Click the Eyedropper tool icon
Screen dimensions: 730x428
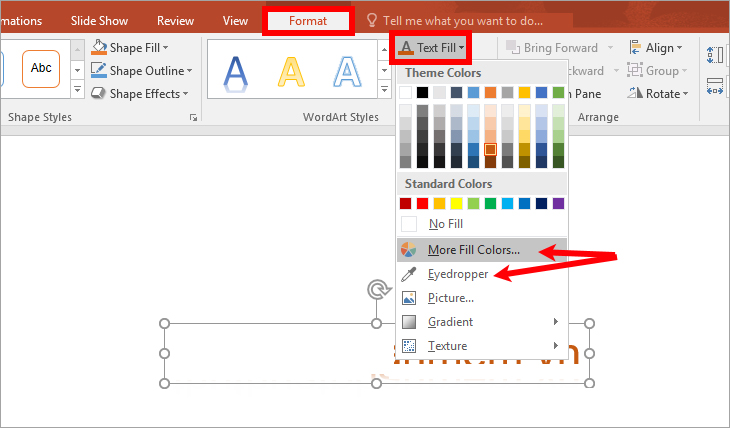pos(408,274)
